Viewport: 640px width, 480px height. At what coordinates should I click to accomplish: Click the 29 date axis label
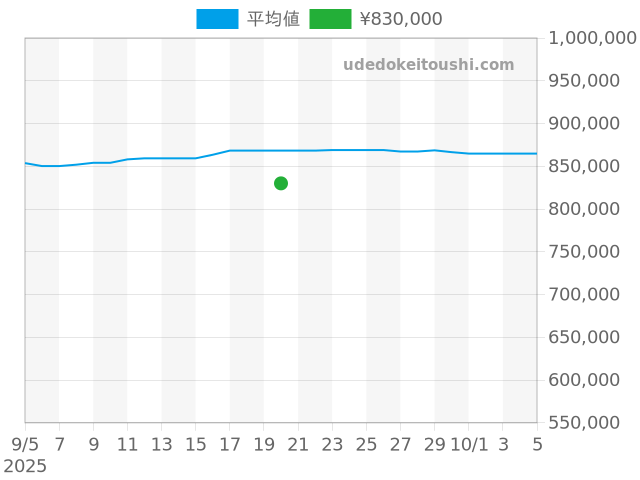pyautogui.click(x=435, y=444)
